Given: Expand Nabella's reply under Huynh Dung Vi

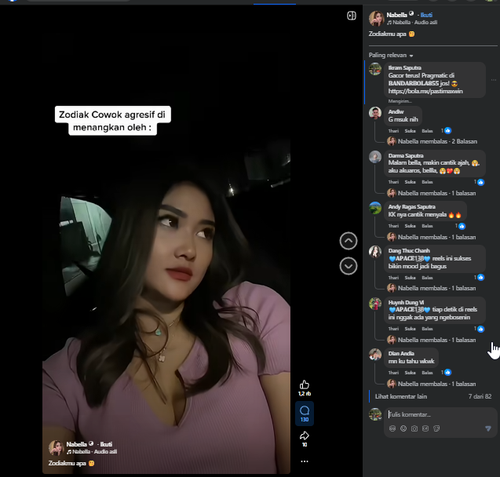Looking at the screenshot, I should (432, 340).
